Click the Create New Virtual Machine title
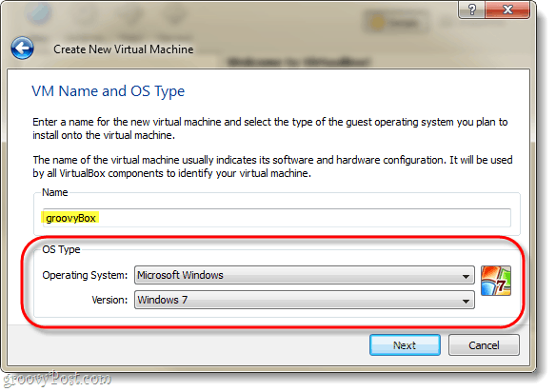 point(124,49)
